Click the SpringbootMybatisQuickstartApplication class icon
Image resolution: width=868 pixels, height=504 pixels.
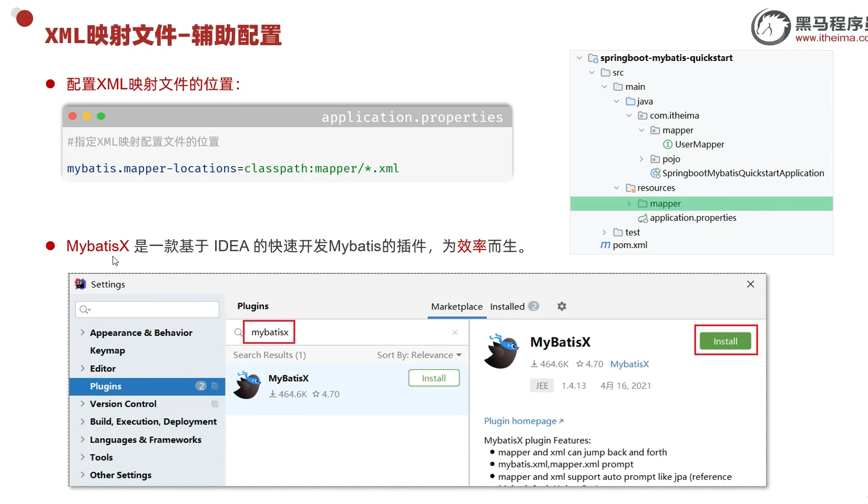pyautogui.click(x=655, y=173)
